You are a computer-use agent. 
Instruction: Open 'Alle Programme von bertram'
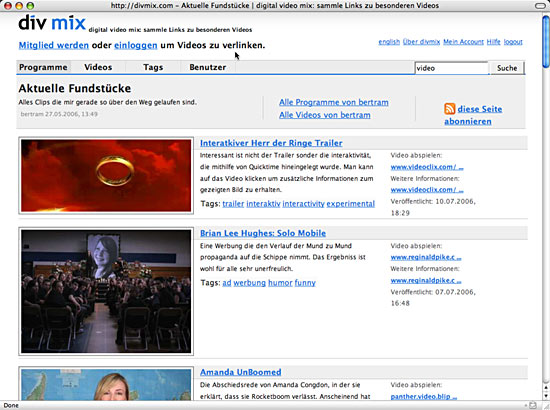334,102
